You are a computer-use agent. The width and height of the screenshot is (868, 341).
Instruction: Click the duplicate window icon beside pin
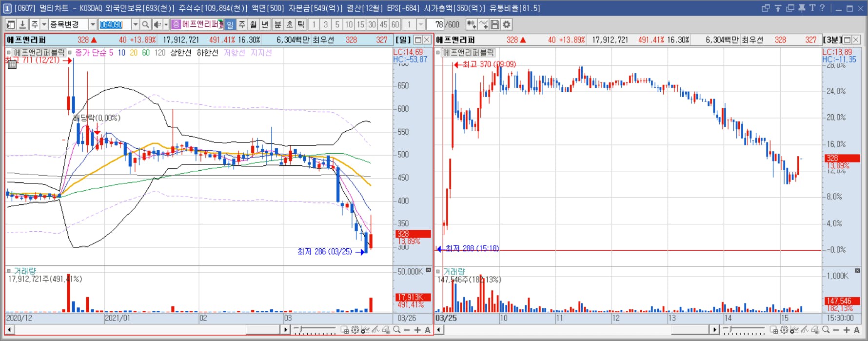[x=790, y=8]
